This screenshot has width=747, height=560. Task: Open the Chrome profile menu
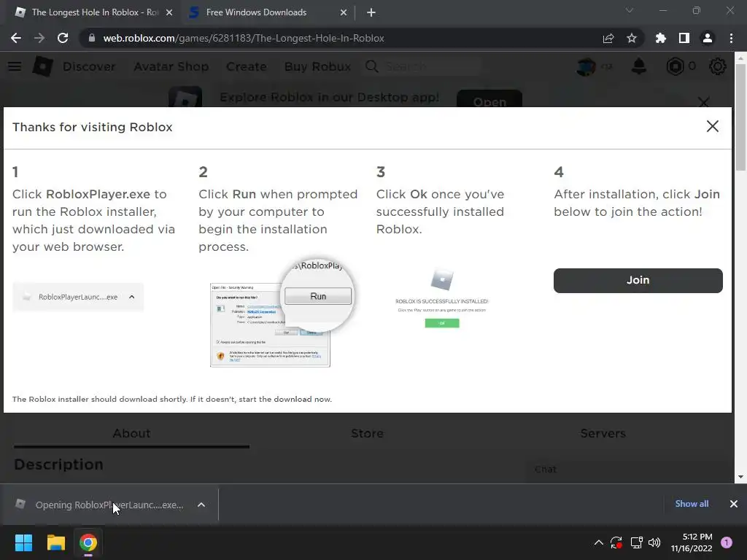(708, 38)
